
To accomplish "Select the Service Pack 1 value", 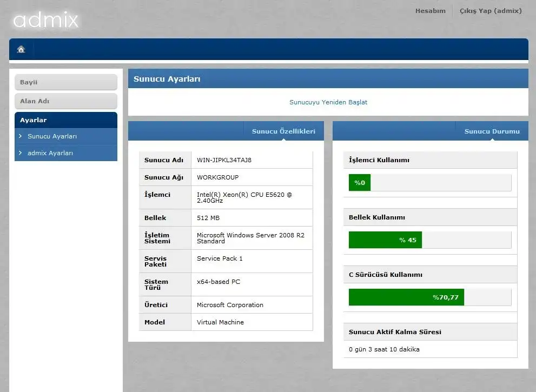I will 220,258.
